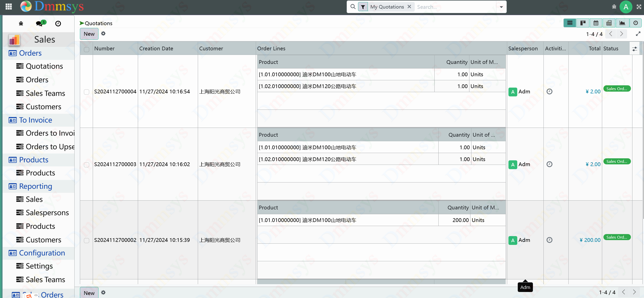
Task: Sort by Customer column header
Action: pyautogui.click(x=227, y=49)
